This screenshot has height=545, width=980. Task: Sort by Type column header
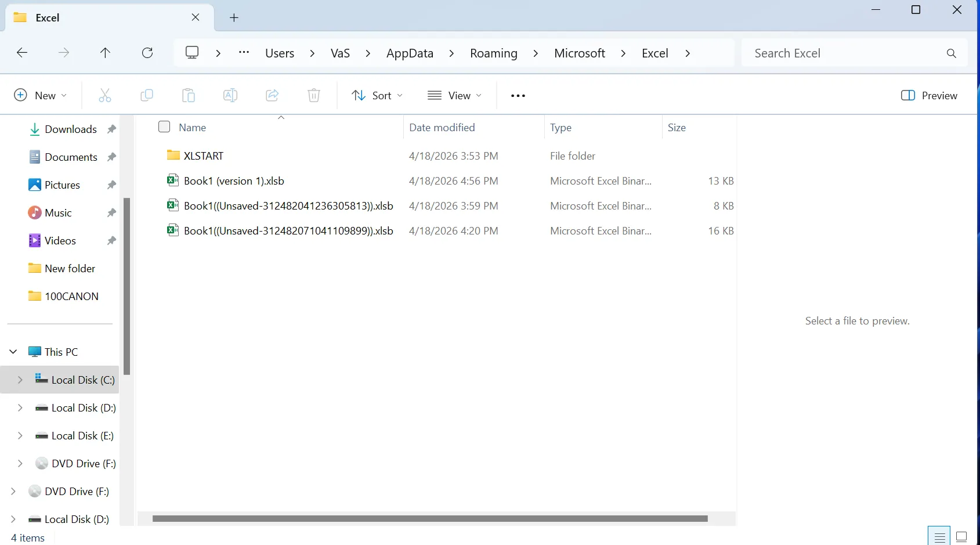point(560,128)
